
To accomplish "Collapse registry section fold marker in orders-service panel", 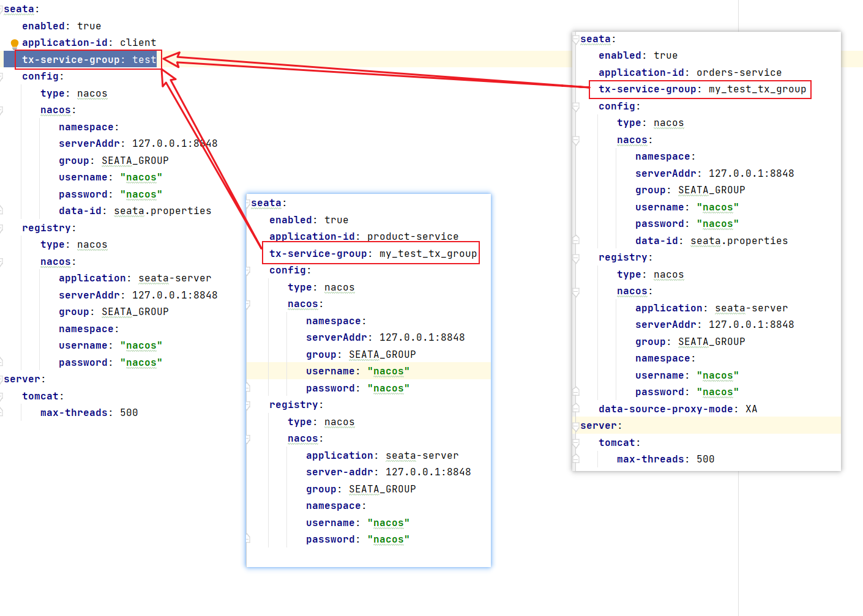I will click(x=576, y=258).
